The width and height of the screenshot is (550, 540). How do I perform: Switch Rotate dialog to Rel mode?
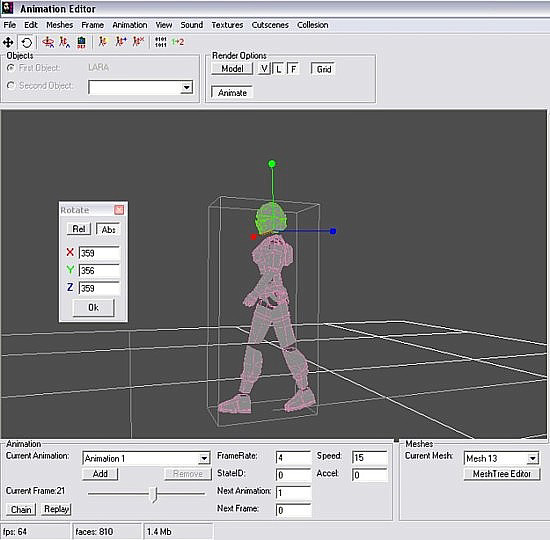79,229
